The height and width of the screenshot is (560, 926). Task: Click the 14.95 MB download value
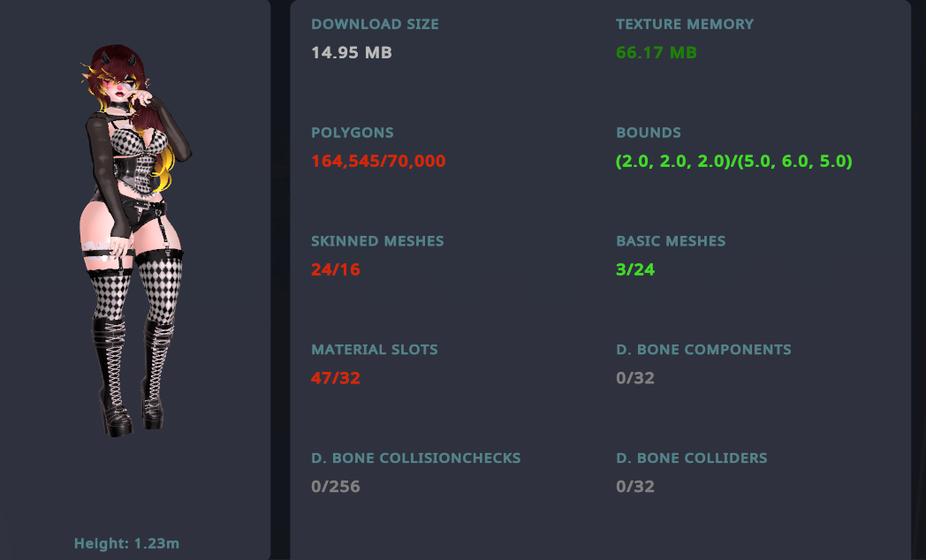pos(352,53)
